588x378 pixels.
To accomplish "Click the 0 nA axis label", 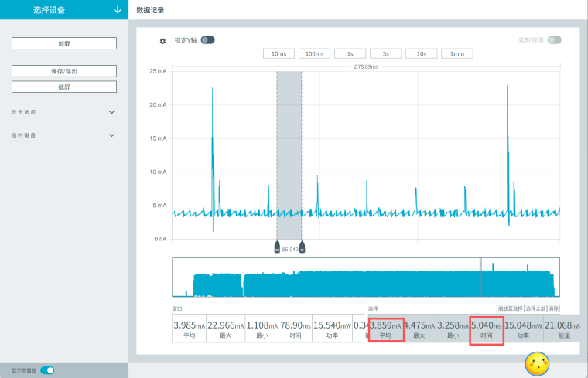I will (x=160, y=239).
